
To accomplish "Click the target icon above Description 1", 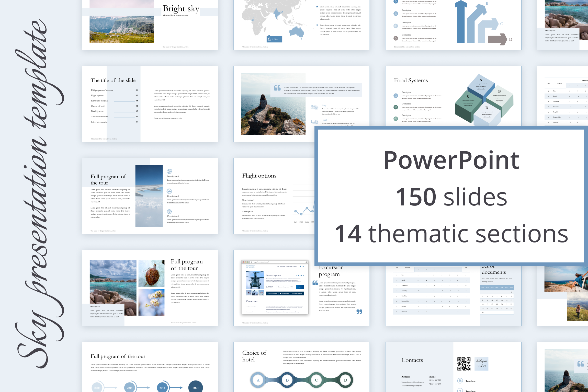I will (169, 171).
